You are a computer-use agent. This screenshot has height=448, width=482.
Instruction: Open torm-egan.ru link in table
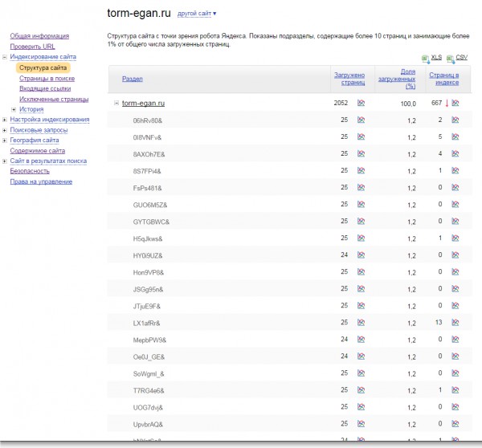click(143, 104)
